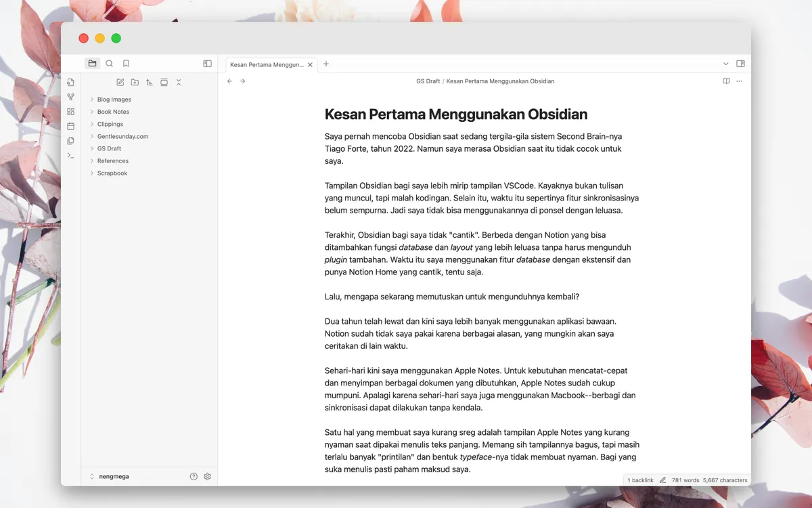Toggle the right sidebar
812x508 pixels.
(740, 64)
